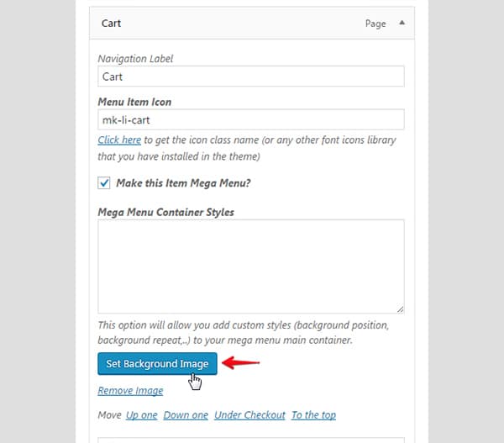This screenshot has width=504, height=443.
Task: Click the Cart menu item title bar
Action: point(252,24)
